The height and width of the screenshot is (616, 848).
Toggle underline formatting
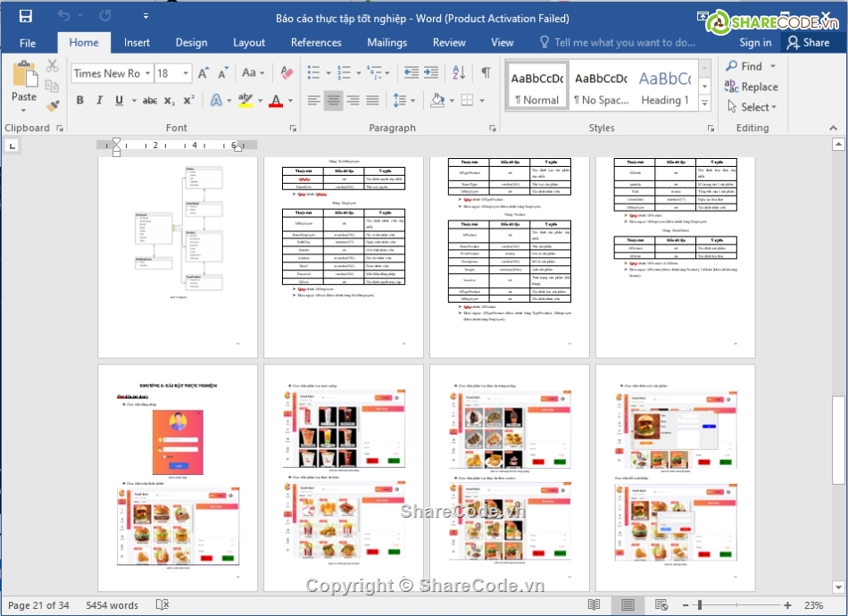pos(119,100)
